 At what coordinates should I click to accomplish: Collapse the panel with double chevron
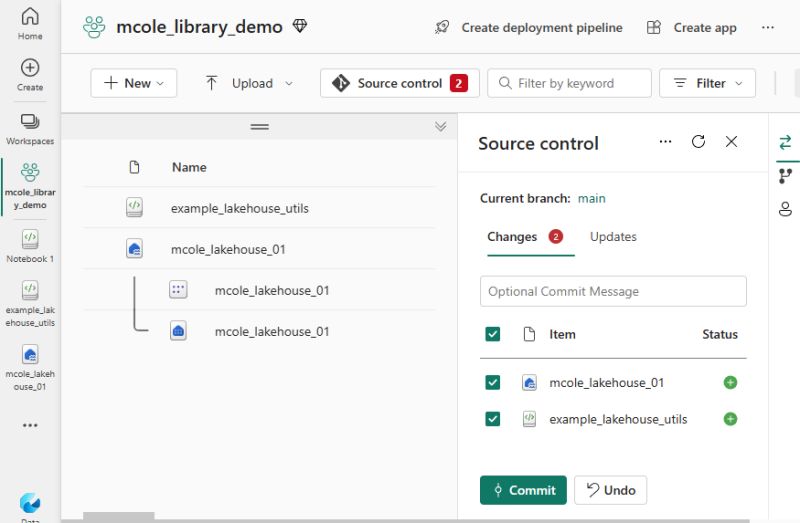click(x=441, y=127)
